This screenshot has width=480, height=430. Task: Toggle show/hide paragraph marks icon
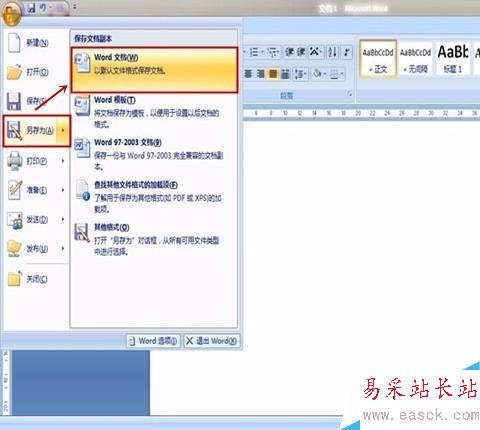click(347, 52)
